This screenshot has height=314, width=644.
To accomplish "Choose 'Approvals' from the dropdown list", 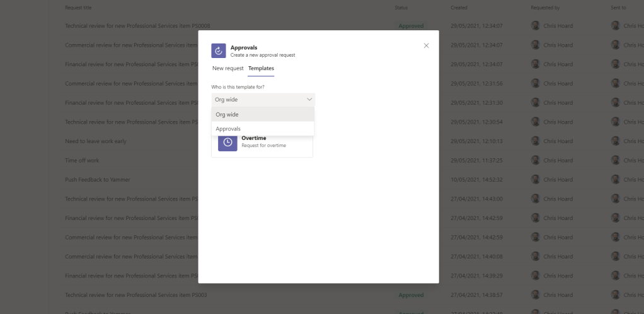I will 262,129.
